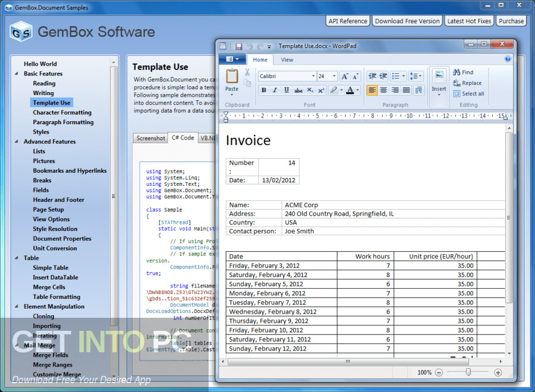Click the Purchase button
535x392 pixels.
511,21
